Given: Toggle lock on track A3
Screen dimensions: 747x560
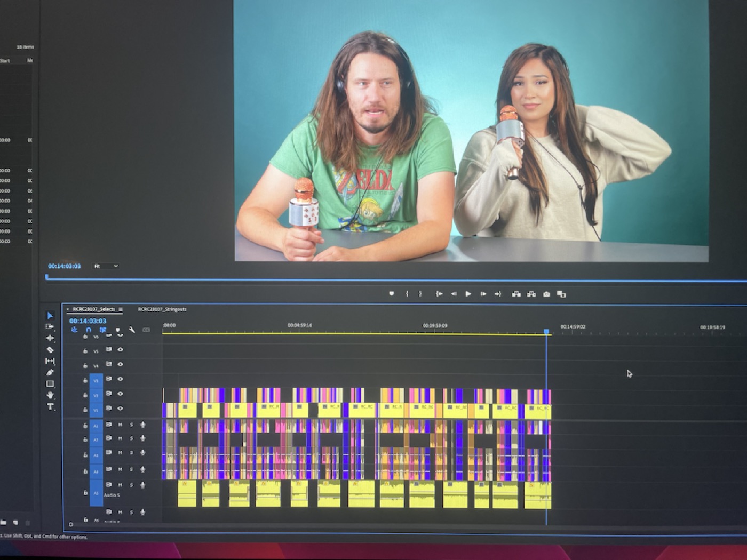Looking at the screenshot, I should (x=85, y=455).
